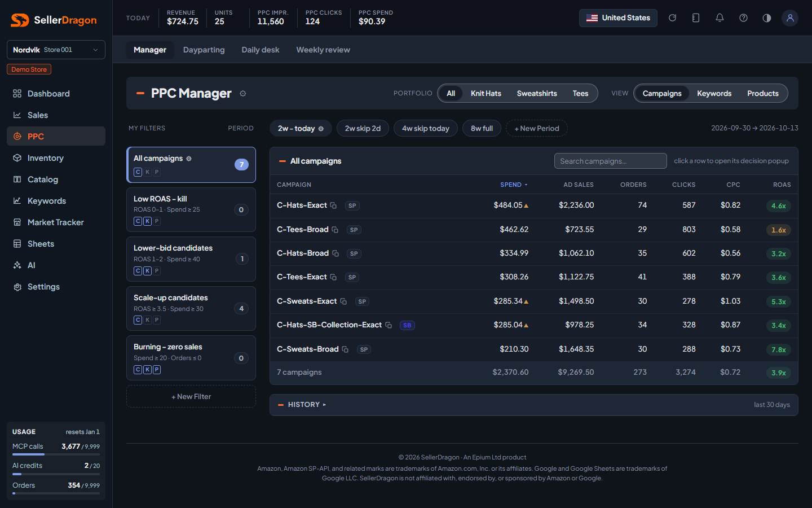Focus the Search campaigns field
Viewport: 812px width, 508px height.
point(611,161)
